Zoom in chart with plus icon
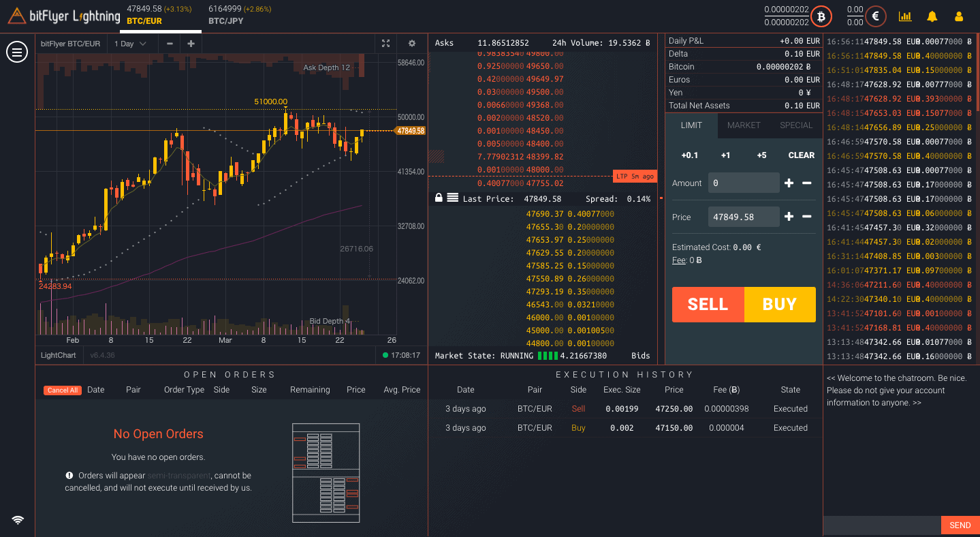Image resolution: width=980 pixels, height=537 pixels. click(191, 44)
